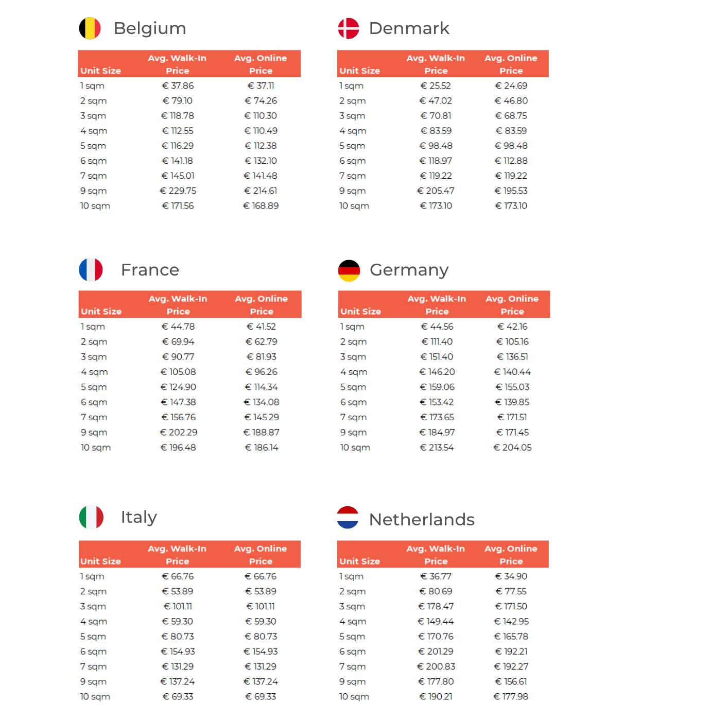The image size is (728, 719).
Task: Click Avg. Online Price header in Denmark table
Action: point(511,64)
